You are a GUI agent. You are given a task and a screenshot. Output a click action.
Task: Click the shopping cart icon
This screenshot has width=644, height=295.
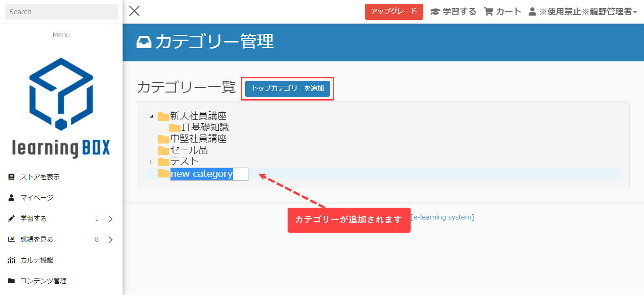[488, 12]
